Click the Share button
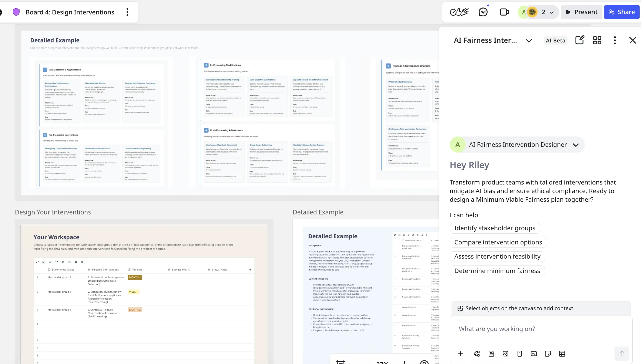 point(622,12)
